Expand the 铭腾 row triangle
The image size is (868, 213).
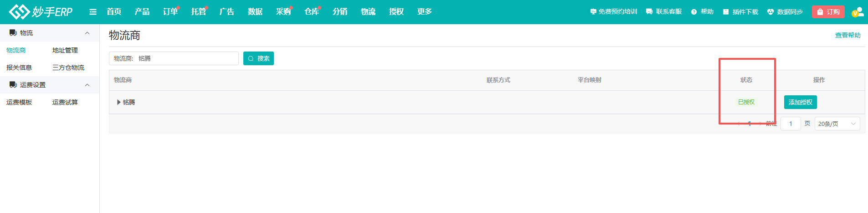pyautogui.click(x=119, y=102)
